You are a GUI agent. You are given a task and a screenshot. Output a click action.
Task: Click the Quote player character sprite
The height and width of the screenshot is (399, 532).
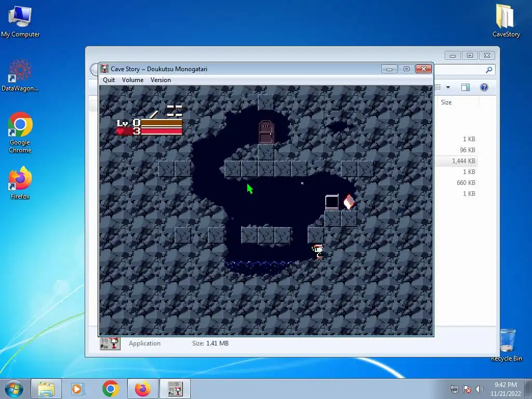pyautogui.click(x=317, y=252)
